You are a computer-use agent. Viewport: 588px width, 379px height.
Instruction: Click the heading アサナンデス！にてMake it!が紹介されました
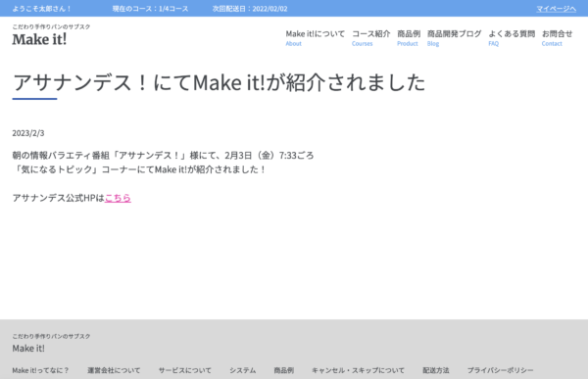219,82
